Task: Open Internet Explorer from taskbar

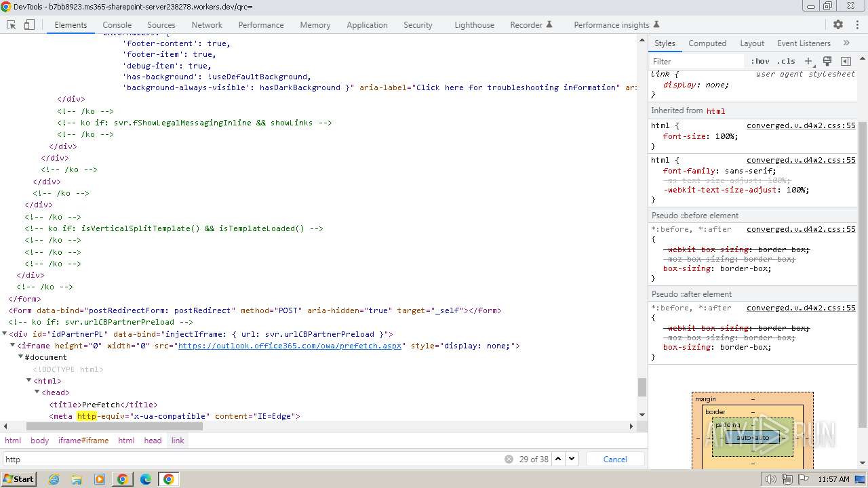Action: pyautogui.click(x=54, y=479)
